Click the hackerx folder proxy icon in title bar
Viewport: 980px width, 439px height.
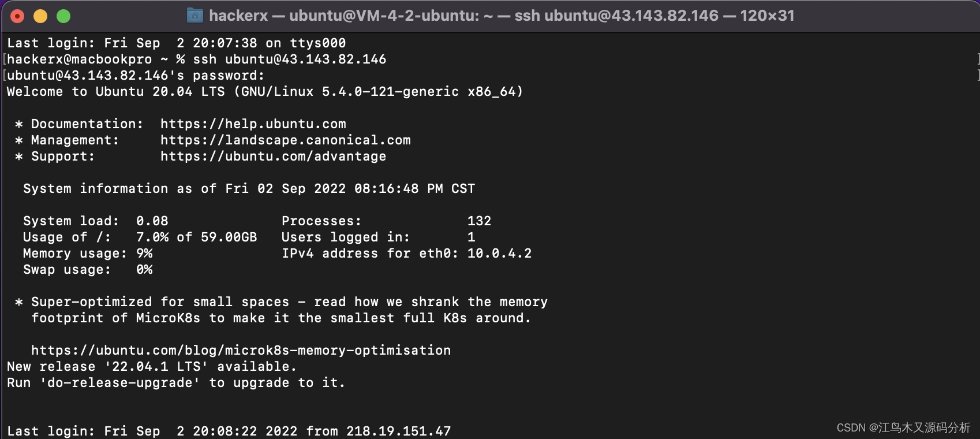194,16
